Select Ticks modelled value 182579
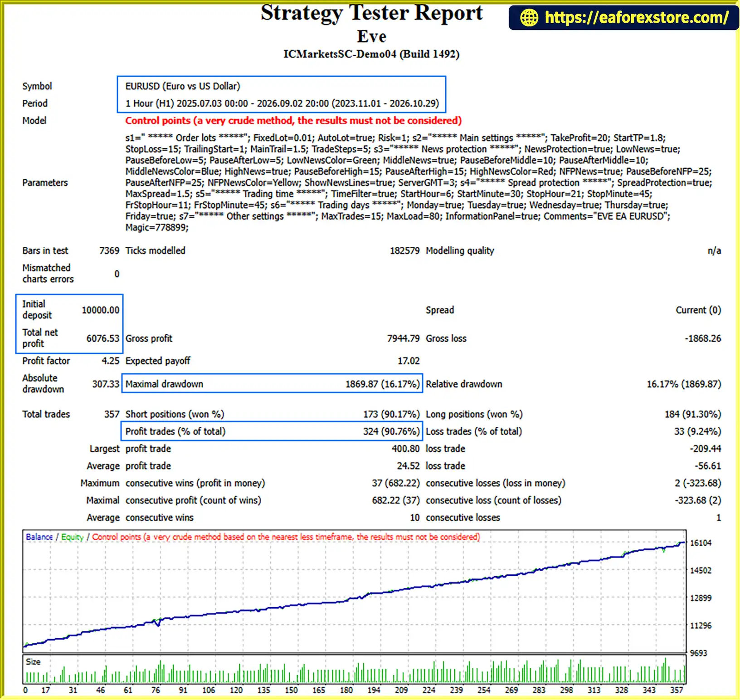The width and height of the screenshot is (740, 700). pyautogui.click(x=404, y=251)
